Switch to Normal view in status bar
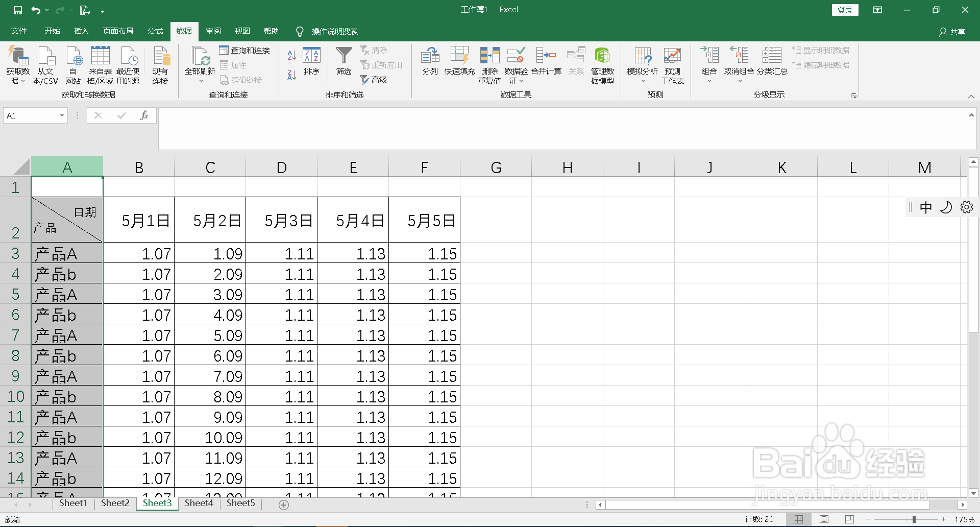Image resolution: width=980 pixels, height=527 pixels. pyautogui.click(x=799, y=519)
